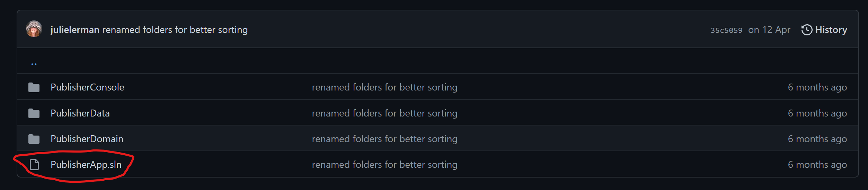
Task: Open julielerman's profile link
Action: [75, 30]
